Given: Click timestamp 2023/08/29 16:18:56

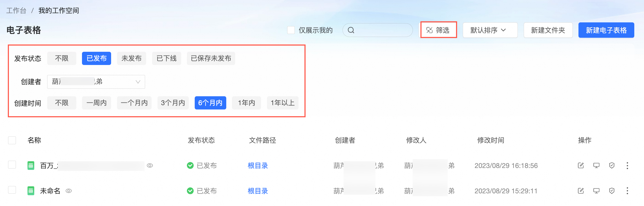Looking at the screenshot, I should pyautogui.click(x=506, y=166).
